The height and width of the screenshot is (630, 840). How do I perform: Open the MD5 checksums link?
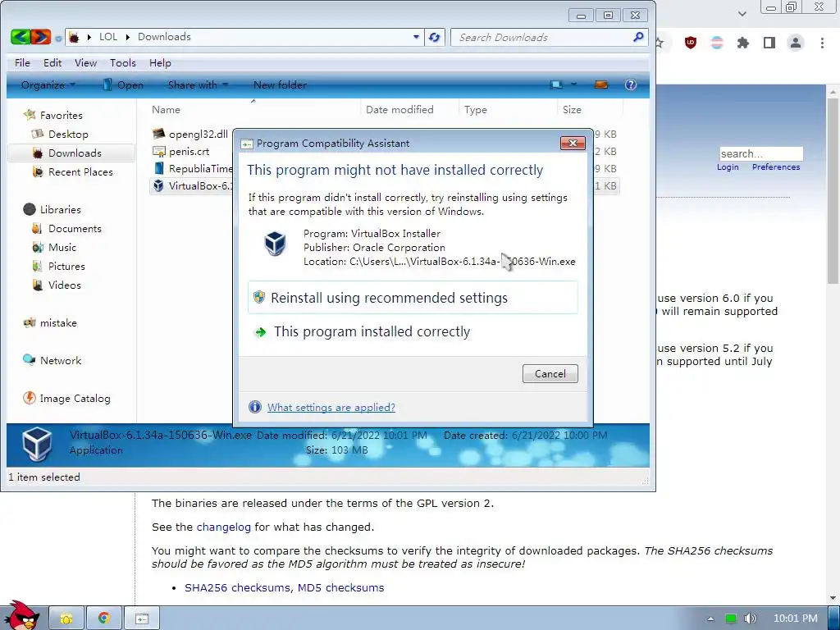[x=340, y=587]
